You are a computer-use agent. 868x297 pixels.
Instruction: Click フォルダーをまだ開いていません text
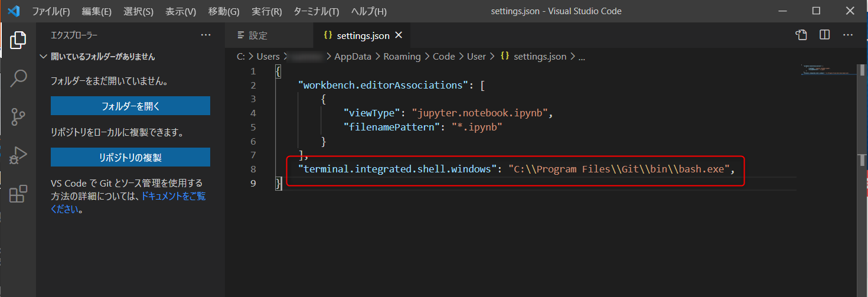(109, 81)
